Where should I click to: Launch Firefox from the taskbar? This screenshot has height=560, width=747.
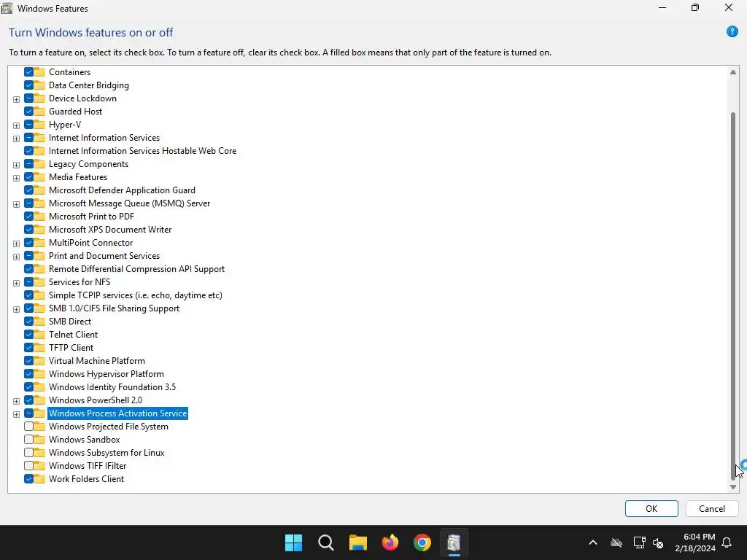[390, 542]
